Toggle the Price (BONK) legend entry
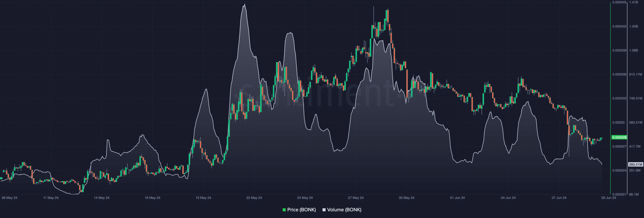The height and width of the screenshot is (218, 644). pos(299,210)
